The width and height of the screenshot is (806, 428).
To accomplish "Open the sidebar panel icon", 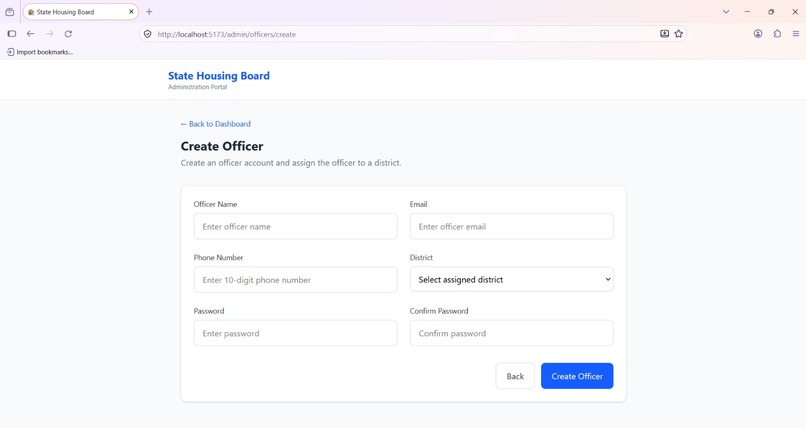I will 12,34.
